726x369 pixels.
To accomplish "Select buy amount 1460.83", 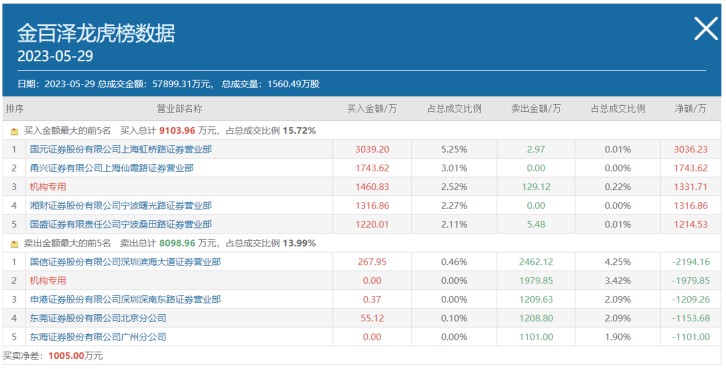I will 372,187.
